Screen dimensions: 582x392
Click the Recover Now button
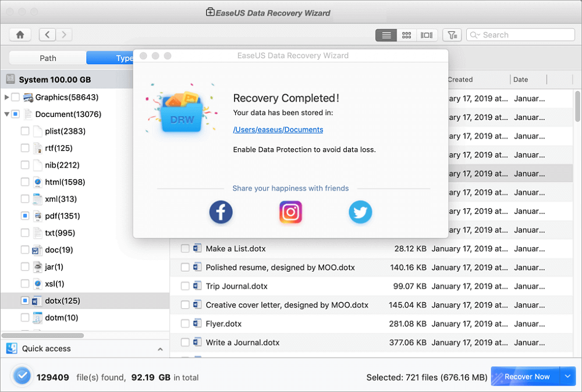point(525,377)
